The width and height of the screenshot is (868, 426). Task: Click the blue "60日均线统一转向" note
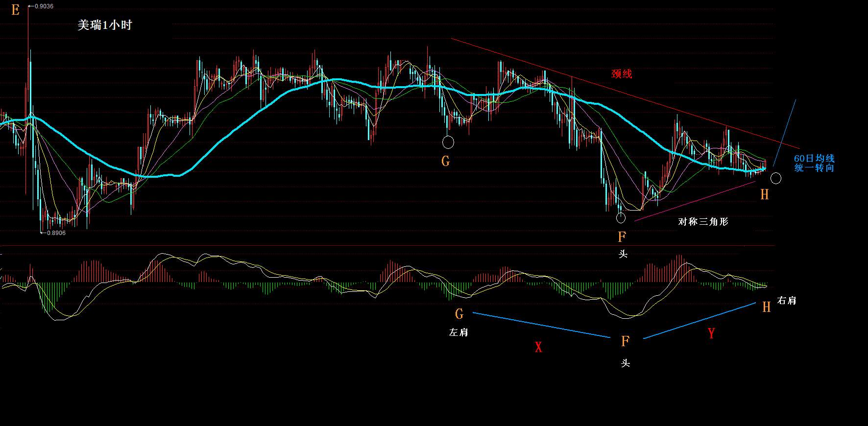tap(814, 163)
